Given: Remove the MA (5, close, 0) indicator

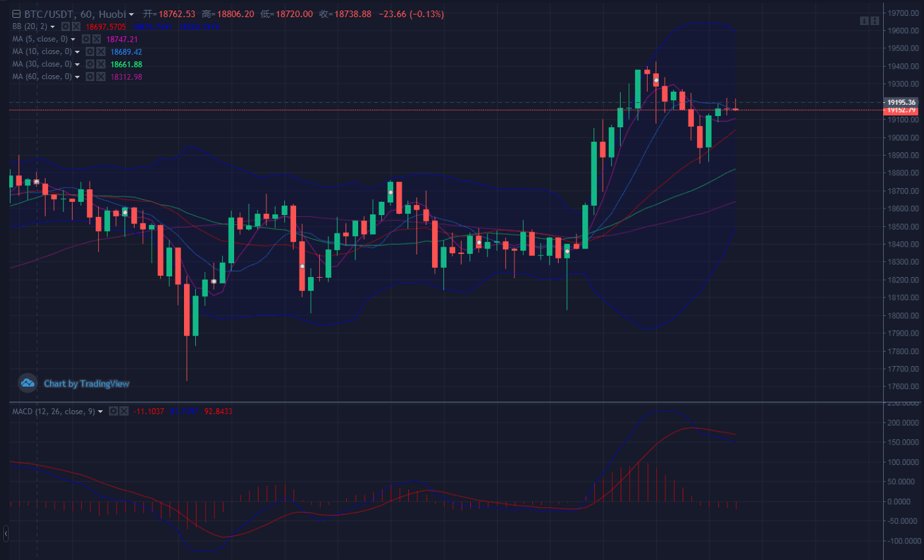Looking at the screenshot, I should (x=97, y=39).
